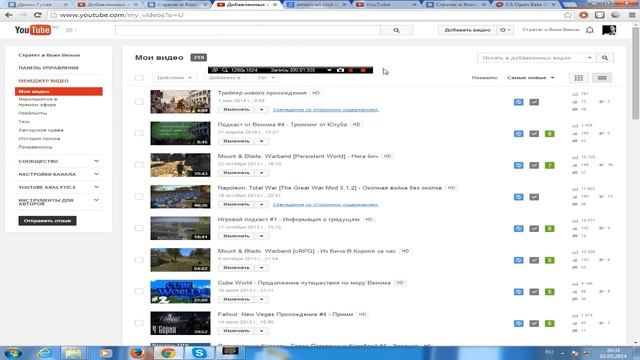Click the green icon for Mount & Blade Persistent World
This screenshot has width=640, height=360.
[x=549, y=165]
